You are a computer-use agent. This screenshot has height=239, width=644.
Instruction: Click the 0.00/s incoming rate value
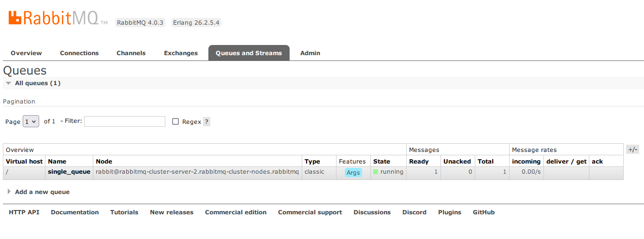[x=531, y=172]
